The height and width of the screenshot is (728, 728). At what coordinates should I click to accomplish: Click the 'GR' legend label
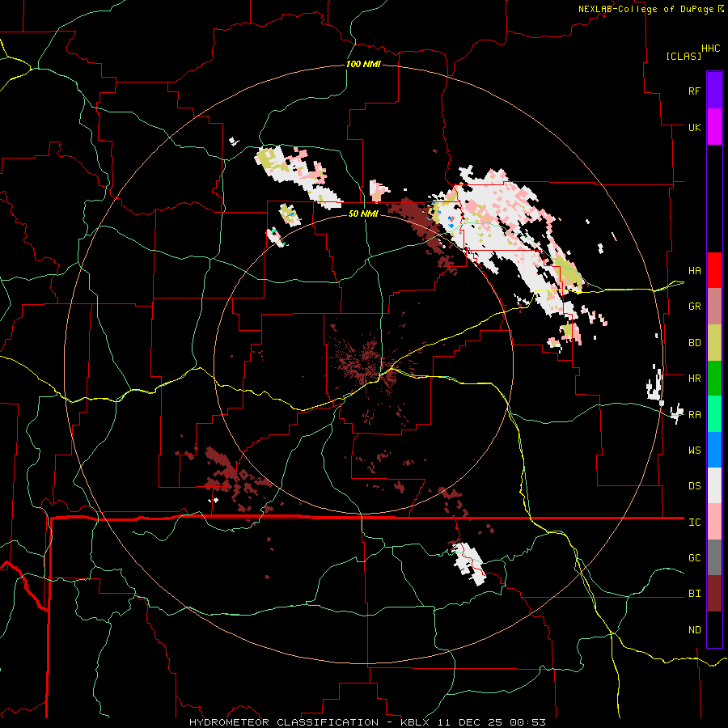(694, 307)
